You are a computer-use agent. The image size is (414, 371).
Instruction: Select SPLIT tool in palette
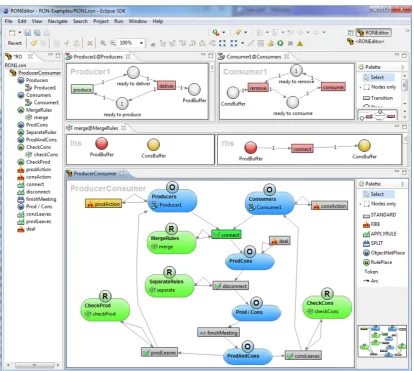click(373, 243)
